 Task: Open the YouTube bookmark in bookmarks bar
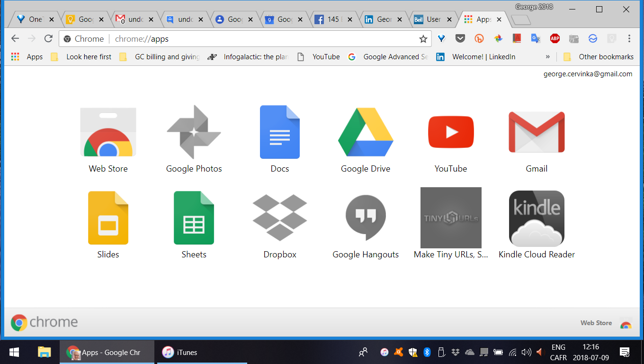(318, 57)
